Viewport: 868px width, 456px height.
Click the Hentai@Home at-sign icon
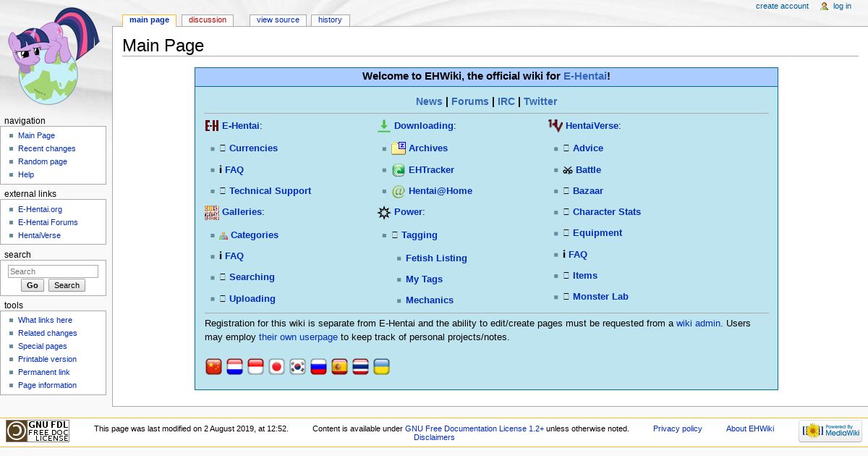[399, 192]
